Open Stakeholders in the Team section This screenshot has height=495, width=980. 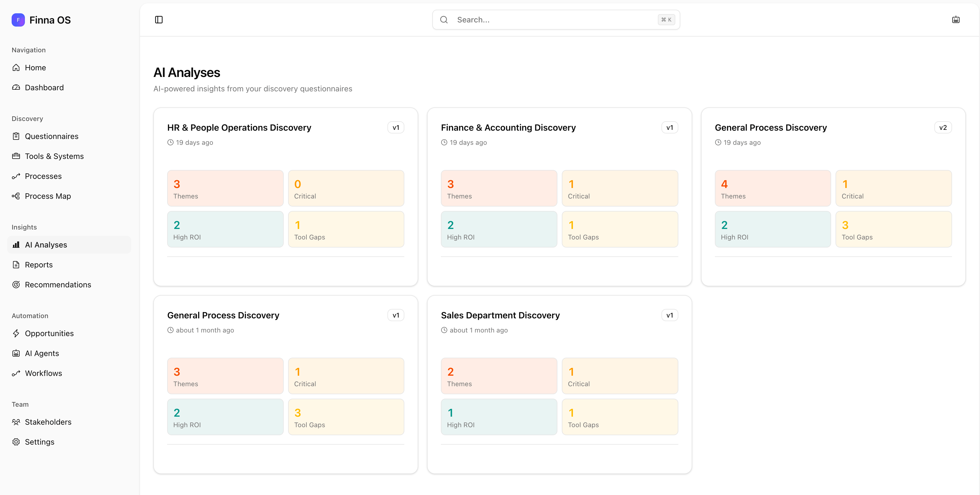coord(48,422)
